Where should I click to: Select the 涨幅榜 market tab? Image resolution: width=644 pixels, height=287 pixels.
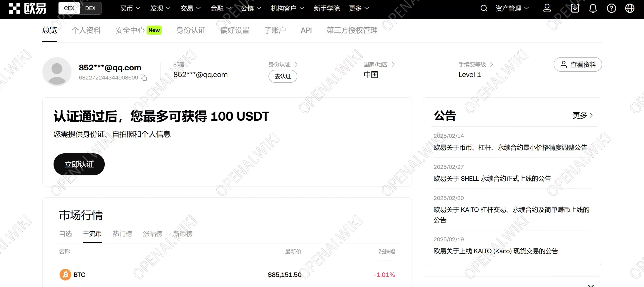coord(153,234)
